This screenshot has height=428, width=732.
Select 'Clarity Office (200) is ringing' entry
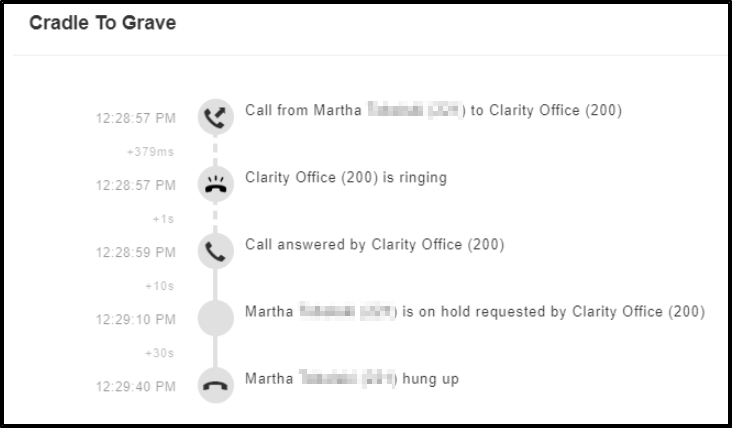pyautogui.click(x=346, y=178)
